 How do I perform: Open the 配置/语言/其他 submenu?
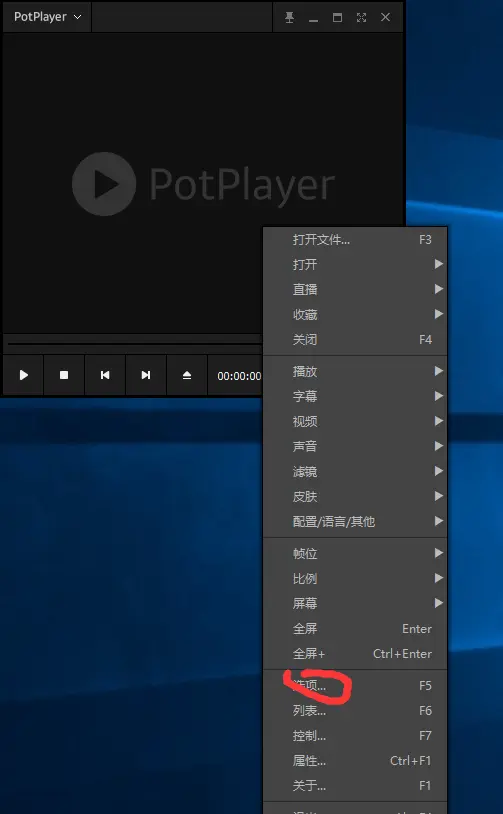point(355,521)
